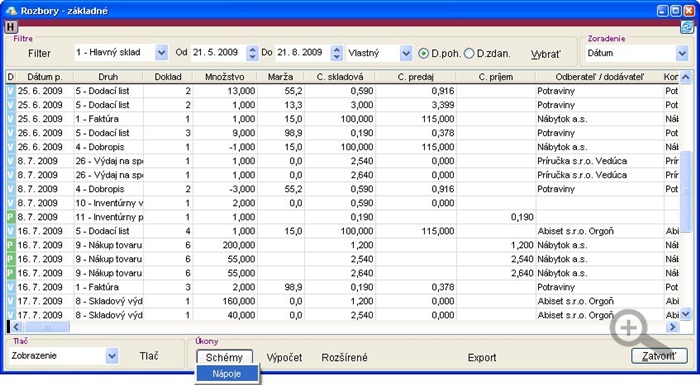Sort by the Množstvo column header
This screenshot has height=385, width=700.
(x=225, y=77)
